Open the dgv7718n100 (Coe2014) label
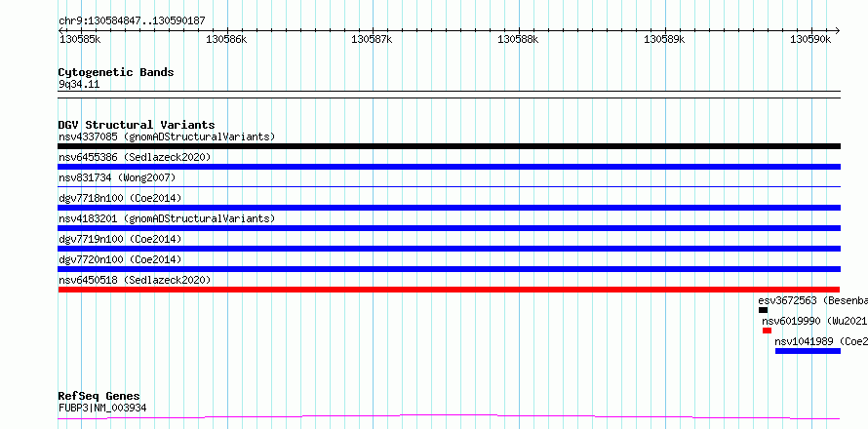The height and width of the screenshot is (429, 868). (x=120, y=198)
